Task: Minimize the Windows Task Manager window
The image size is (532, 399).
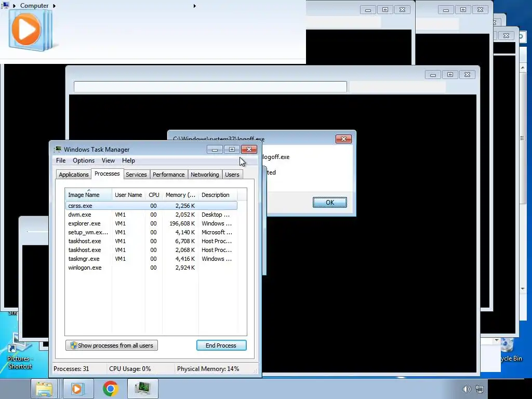Action: (x=215, y=150)
